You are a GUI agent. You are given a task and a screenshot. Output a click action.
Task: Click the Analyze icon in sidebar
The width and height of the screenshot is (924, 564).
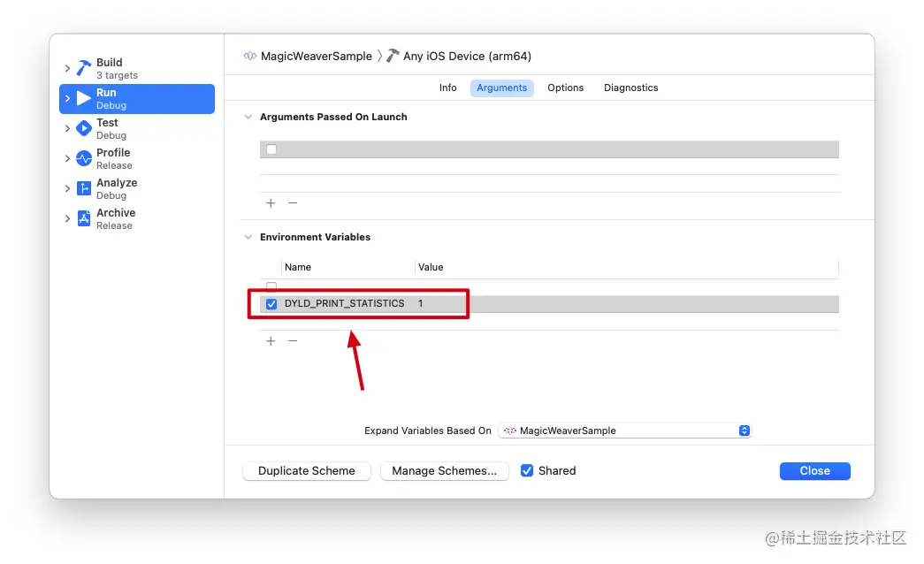tap(84, 188)
